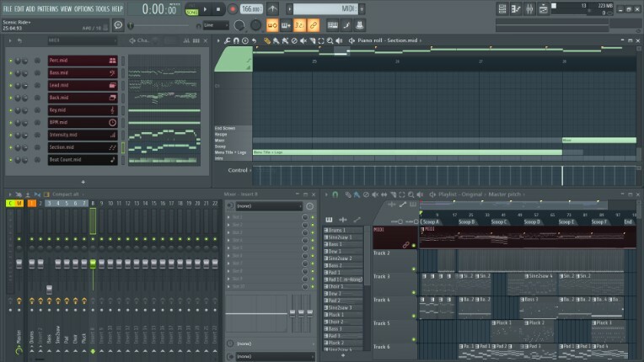Toggle the piano roll magnet snap
This screenshot has width=644, height=362.
[x=236, y=40]
